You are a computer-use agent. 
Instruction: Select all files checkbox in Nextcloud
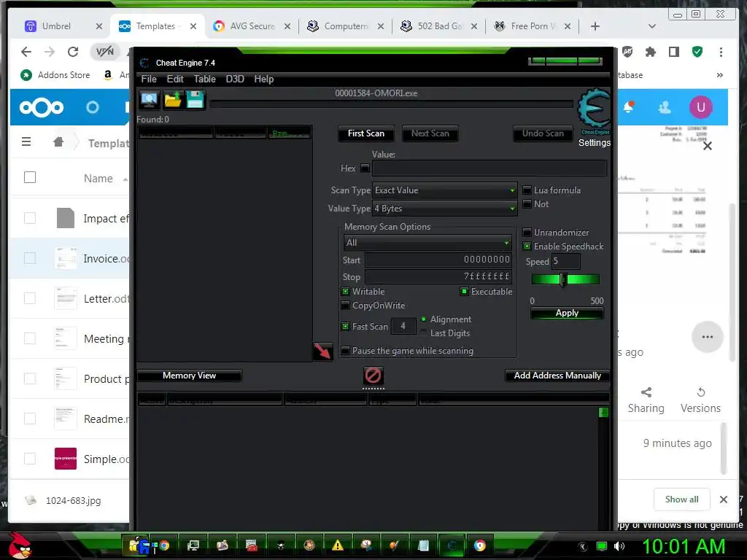(29, 178)
